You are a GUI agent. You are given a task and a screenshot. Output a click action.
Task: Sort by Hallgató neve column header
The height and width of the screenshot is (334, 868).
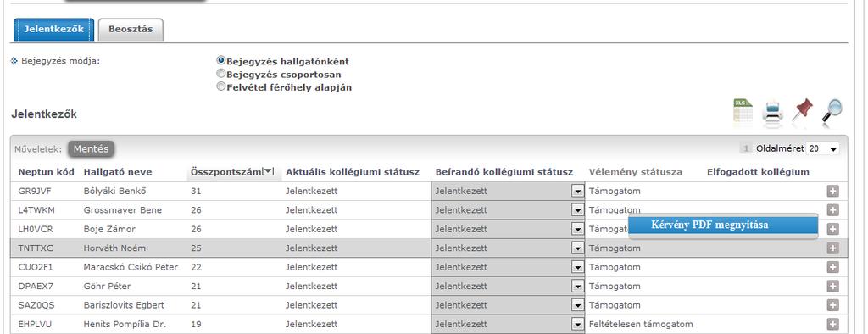[x=118, y=172]
